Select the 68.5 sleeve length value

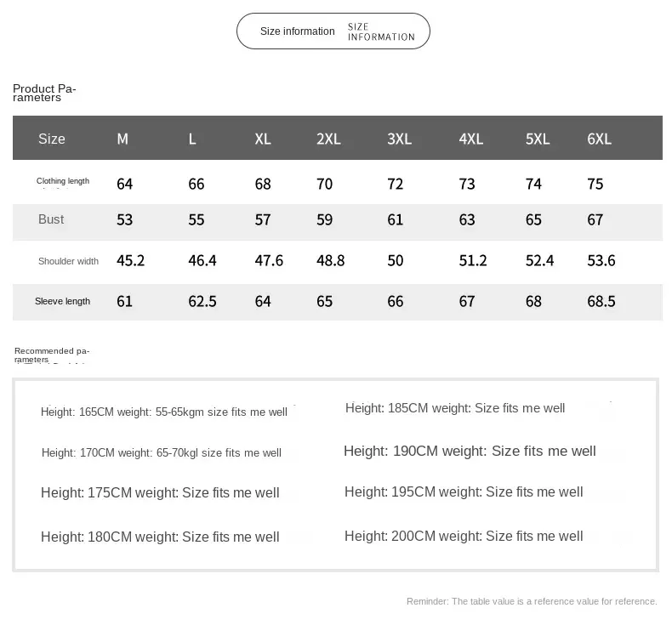[601, 301]
